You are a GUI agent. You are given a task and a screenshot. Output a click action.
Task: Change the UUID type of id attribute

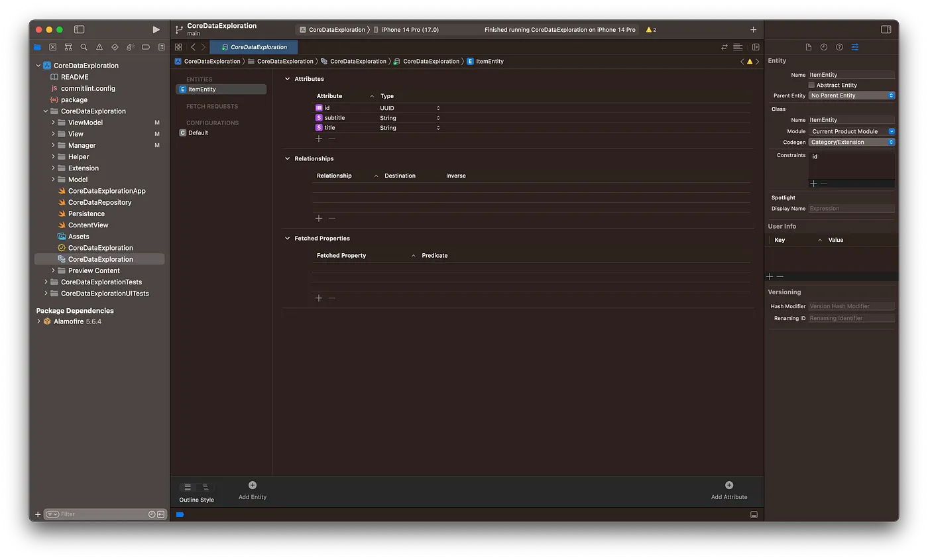(410, 108)
